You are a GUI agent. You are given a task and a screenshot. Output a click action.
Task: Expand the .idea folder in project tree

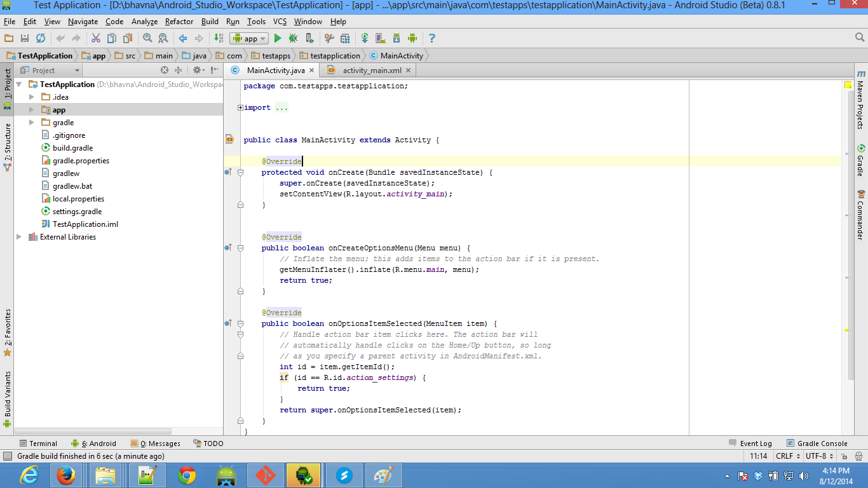(x=32, y=97)
